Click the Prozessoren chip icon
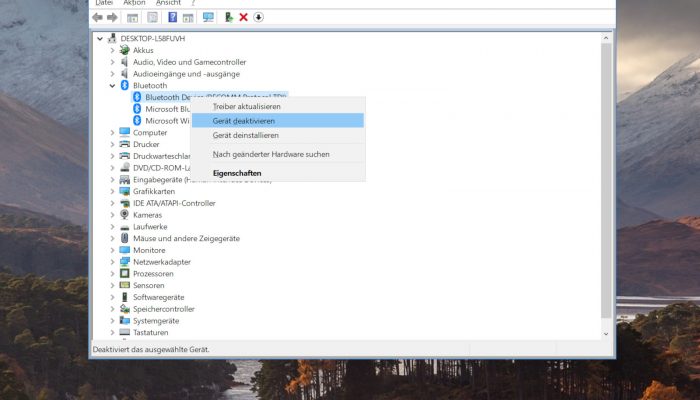Image resolution: width=700 pixels, height=400 pixels. click(125, 273)
